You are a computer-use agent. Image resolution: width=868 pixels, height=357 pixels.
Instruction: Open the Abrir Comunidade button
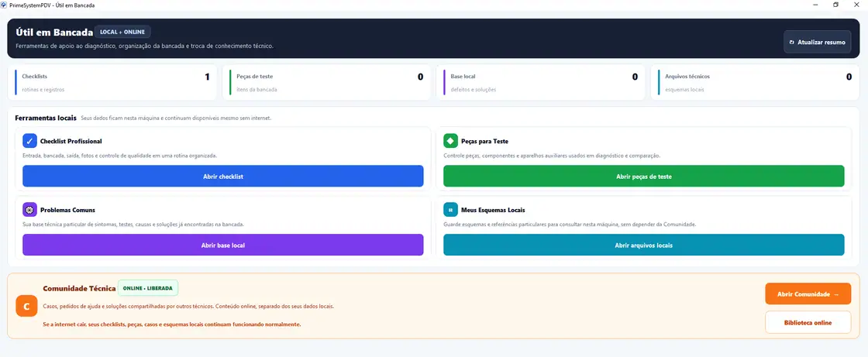[808, 294]
